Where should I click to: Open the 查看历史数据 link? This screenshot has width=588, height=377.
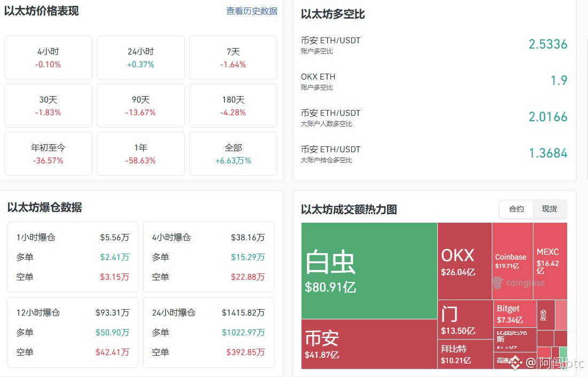[x=252, y=11]
